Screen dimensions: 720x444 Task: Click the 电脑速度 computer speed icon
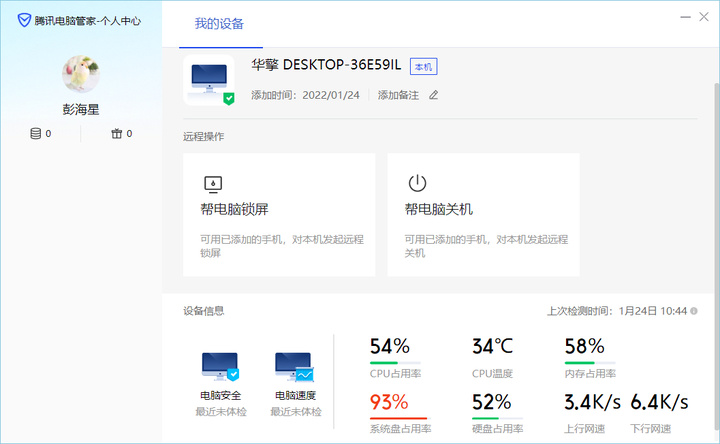point(294,366)
